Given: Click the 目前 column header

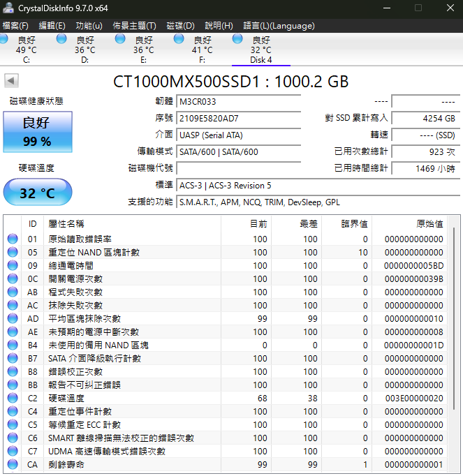Looking at the screenshot, I should coord(246,224).
